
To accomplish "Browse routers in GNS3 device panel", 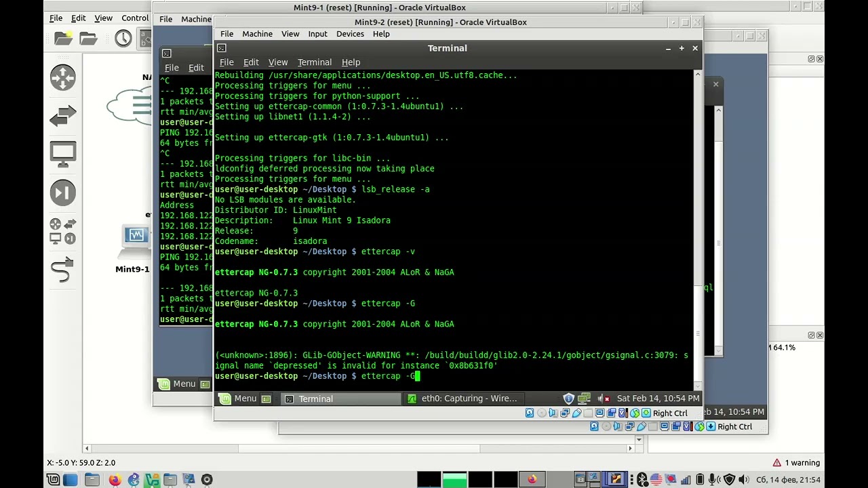I will coord(63,77).
